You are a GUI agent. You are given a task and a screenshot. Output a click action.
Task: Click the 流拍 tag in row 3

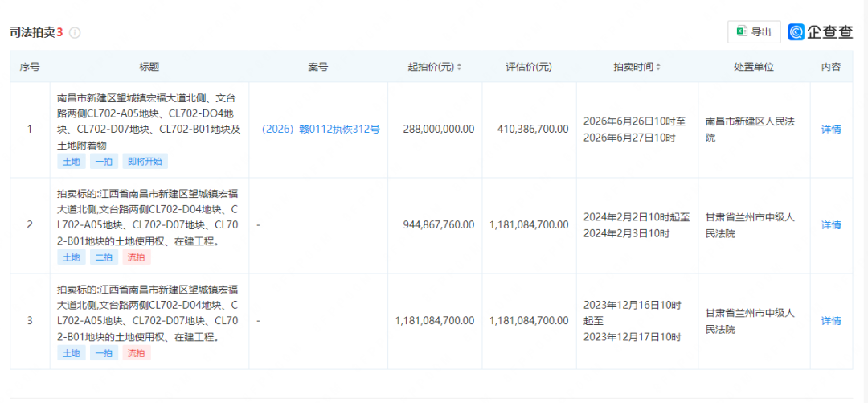pyautogui.click(x=137, y=353)
